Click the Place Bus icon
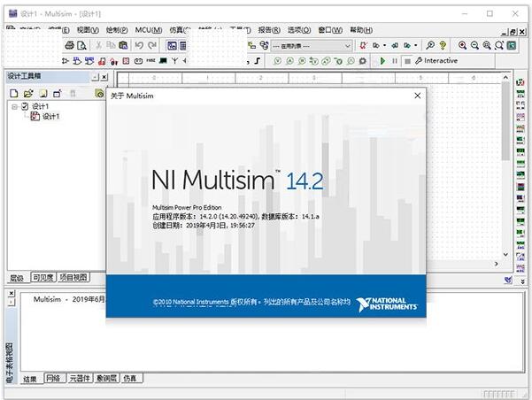The height and width of the screenshot is (400, 532). 257,61
